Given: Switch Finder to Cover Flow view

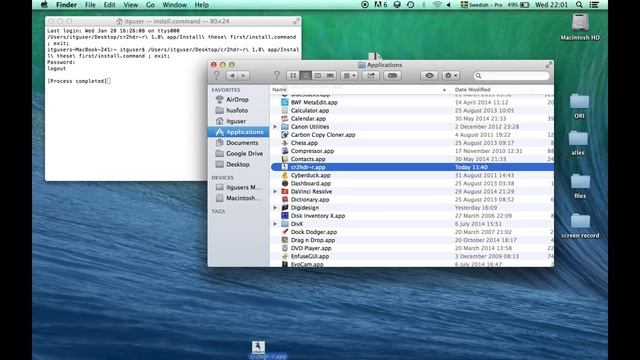Looking at the screenshot, I should click(330, 76).
